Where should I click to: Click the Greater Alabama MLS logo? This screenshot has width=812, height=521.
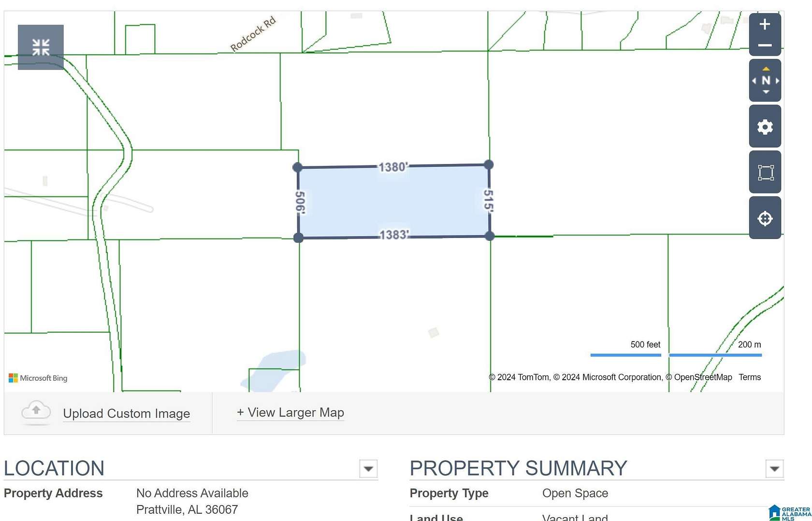(790, 513)
